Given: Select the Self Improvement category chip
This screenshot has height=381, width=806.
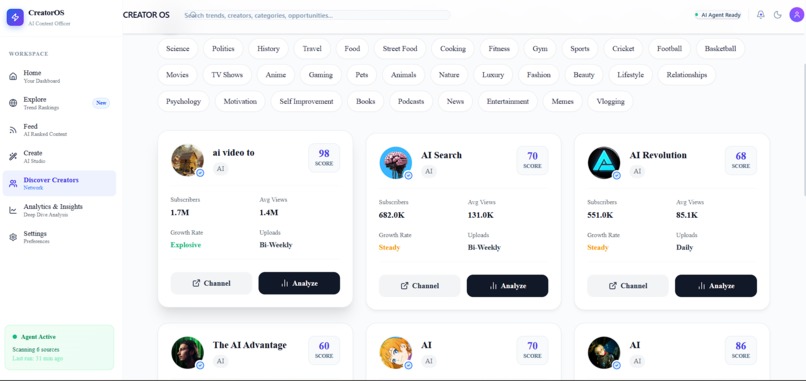Looking at the screenshot, I should 306,101.
